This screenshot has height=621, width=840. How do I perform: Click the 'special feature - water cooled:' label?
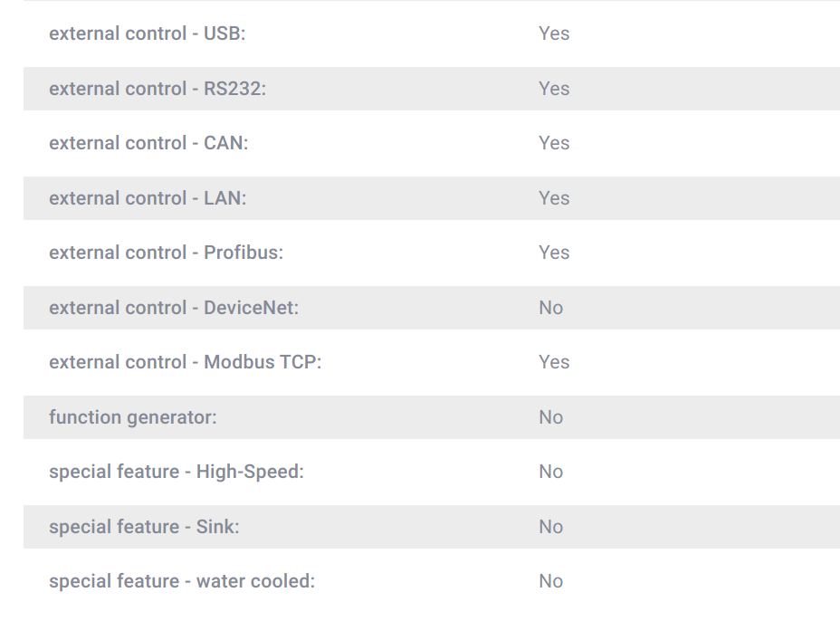pos(182,581)
